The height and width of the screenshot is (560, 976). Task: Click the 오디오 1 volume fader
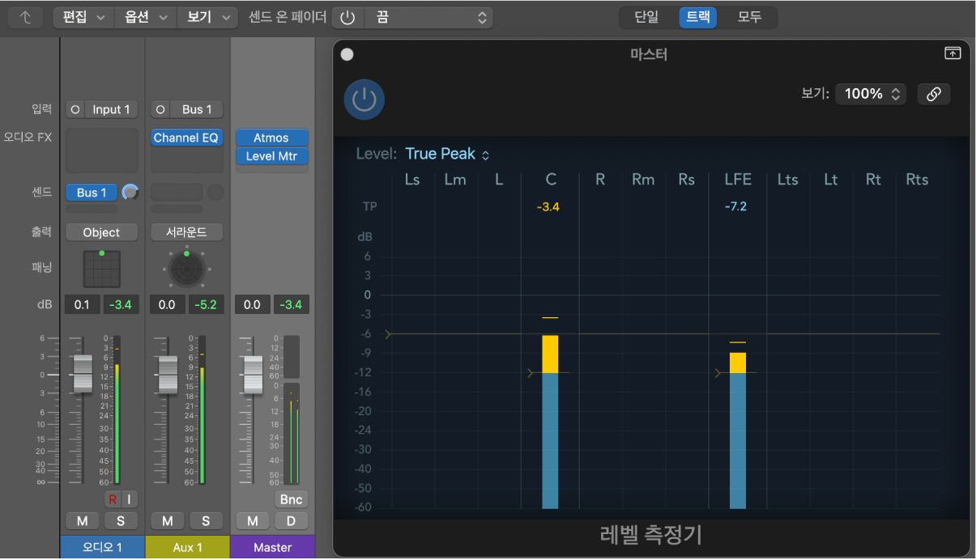(x=82, y=373)
